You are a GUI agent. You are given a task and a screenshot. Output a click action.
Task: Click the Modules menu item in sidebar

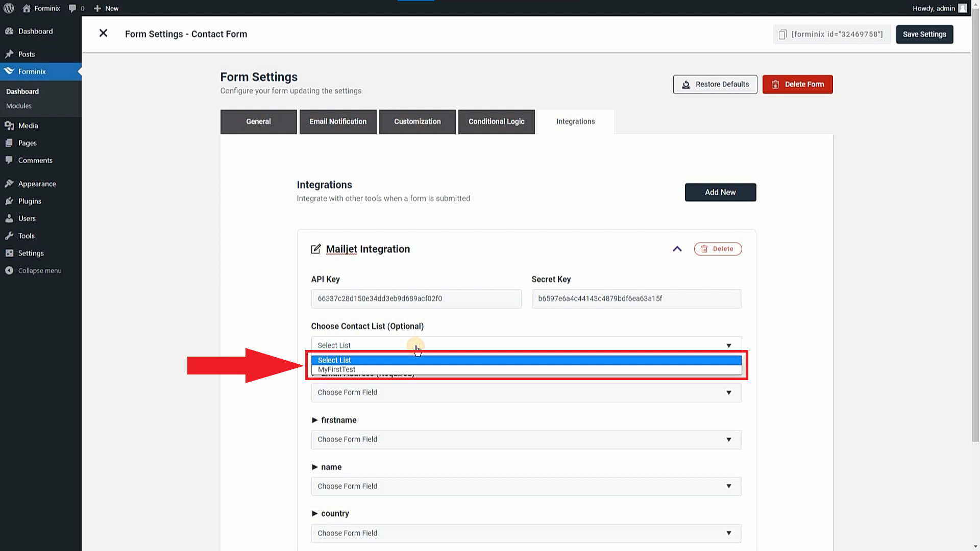click(x=19, y=106)
